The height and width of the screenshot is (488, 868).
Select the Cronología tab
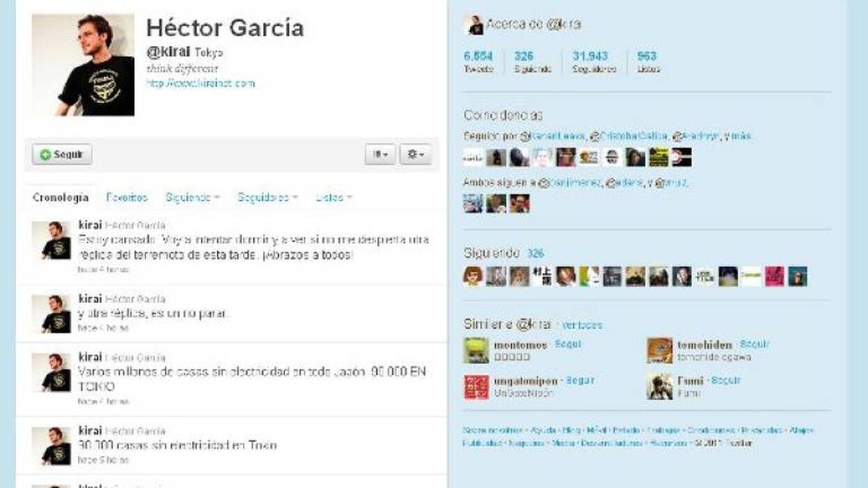point(61,197)
